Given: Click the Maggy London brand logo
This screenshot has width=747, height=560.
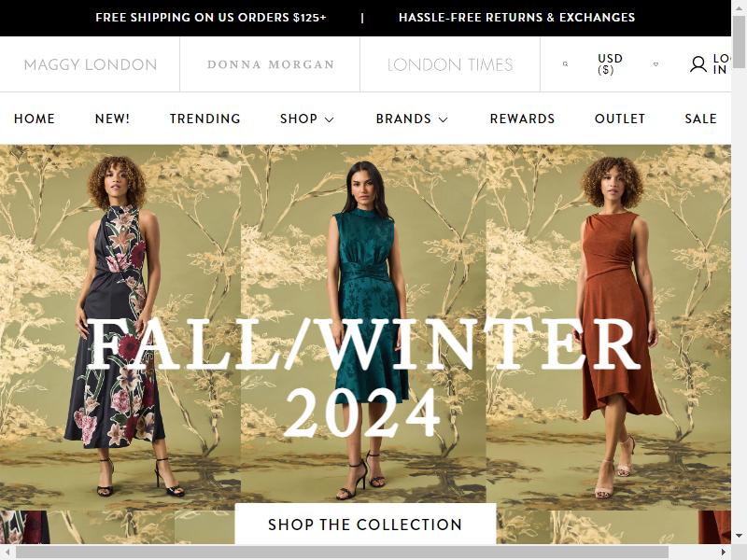Looking at the screenshot, I should click(90, 64).
